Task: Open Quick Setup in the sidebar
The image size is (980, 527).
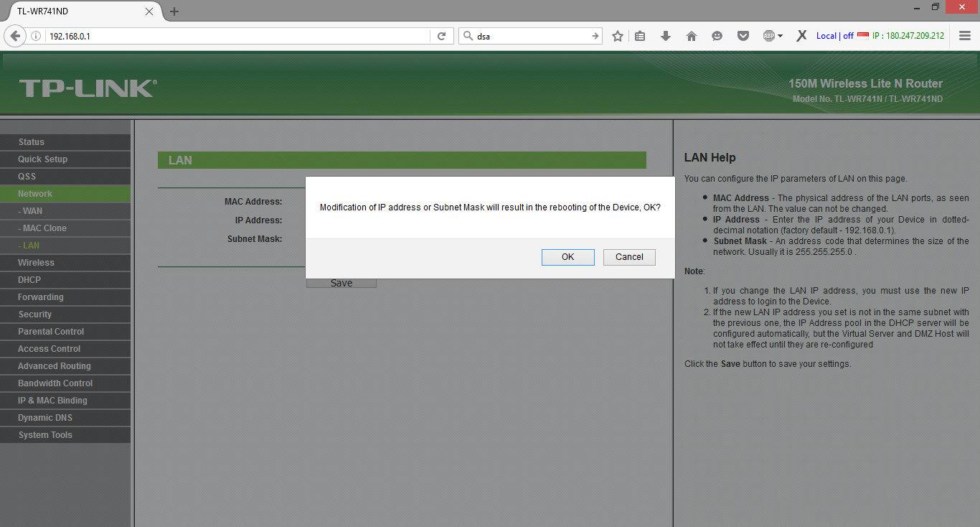Action: click(65, 159)
